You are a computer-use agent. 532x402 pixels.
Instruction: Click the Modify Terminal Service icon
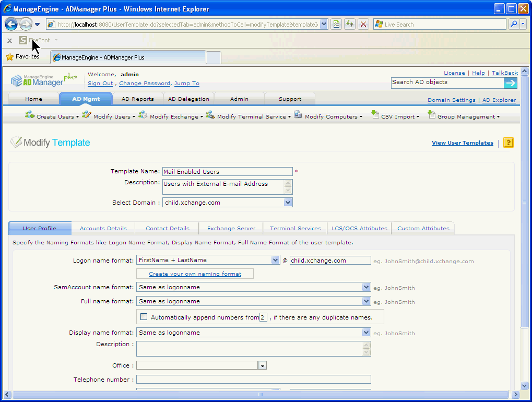click(x=210, y=115)
